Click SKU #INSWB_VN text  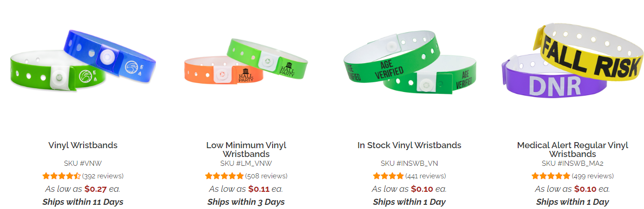[409, 163]
